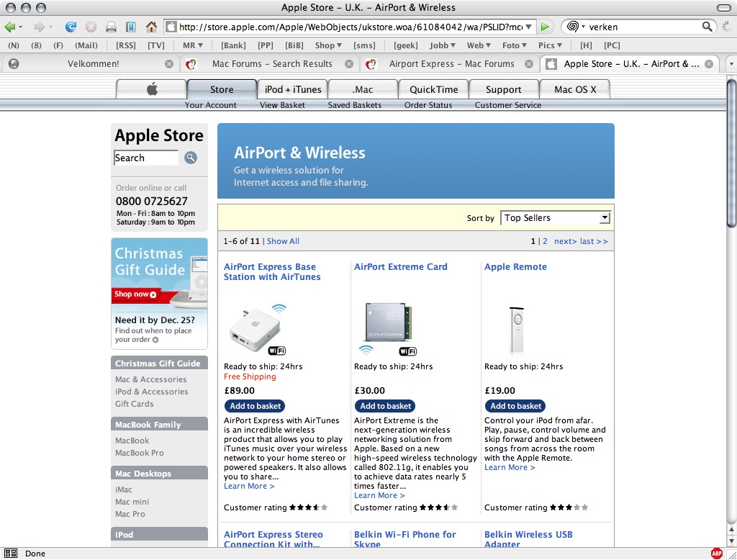Add AirPort Express Base Station to basket
Image resolution: width=737 pixels, height=560 pixels.
click(255, 406)
